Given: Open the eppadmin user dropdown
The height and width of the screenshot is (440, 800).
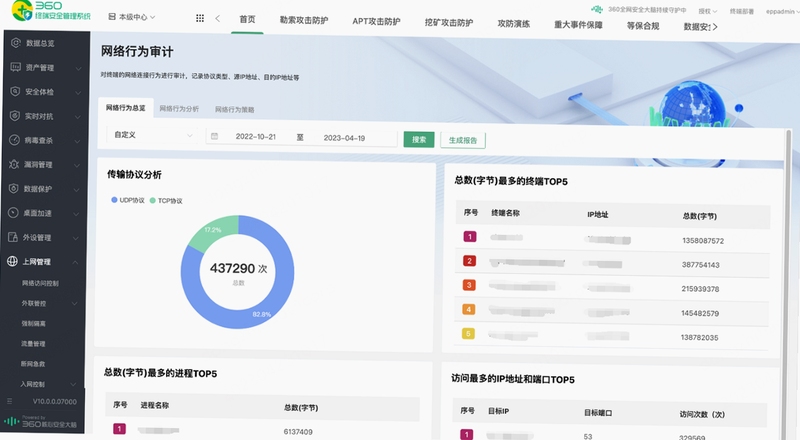Looking at the screenshot, I should tap(782, 11).
